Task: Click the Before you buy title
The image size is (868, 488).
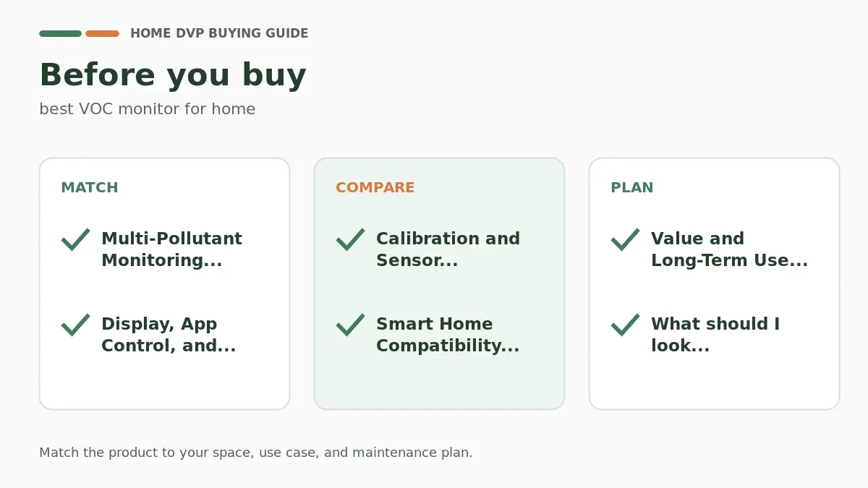Action: click(x=173, y=75)
